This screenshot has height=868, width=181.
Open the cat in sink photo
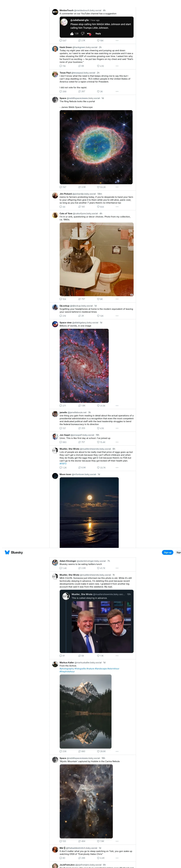coord(97,259)
